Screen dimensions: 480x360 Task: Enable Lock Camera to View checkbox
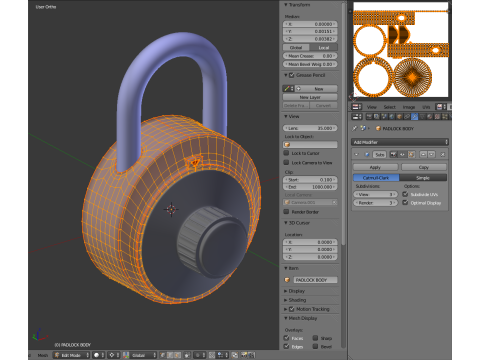click(286, 162)
